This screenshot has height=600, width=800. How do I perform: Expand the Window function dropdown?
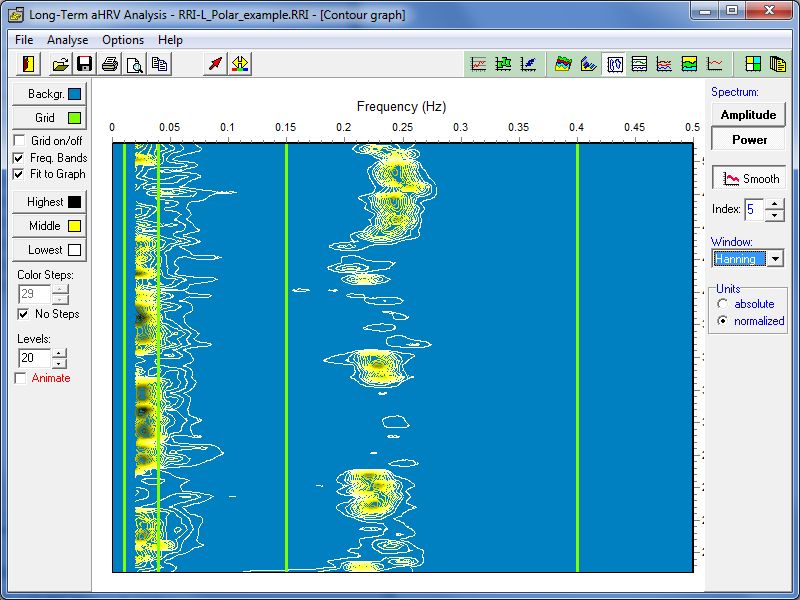tap(775, 259)
